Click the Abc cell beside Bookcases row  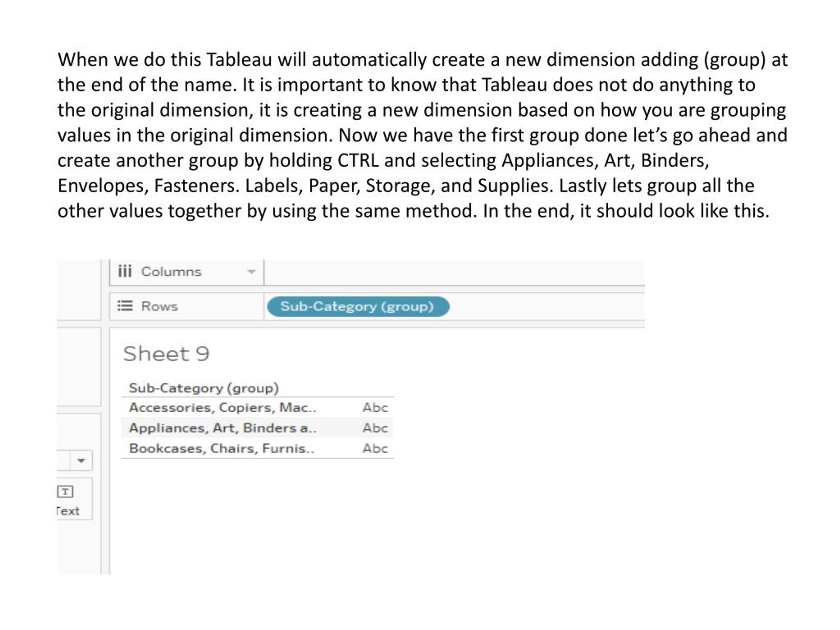pos(374,449)
